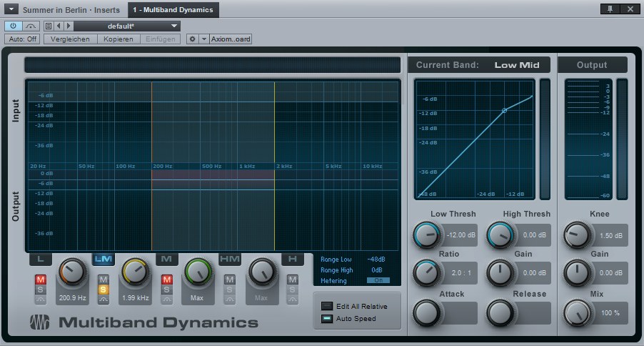Click the Kopieren button
644x346 pixels.
(119, 39)
